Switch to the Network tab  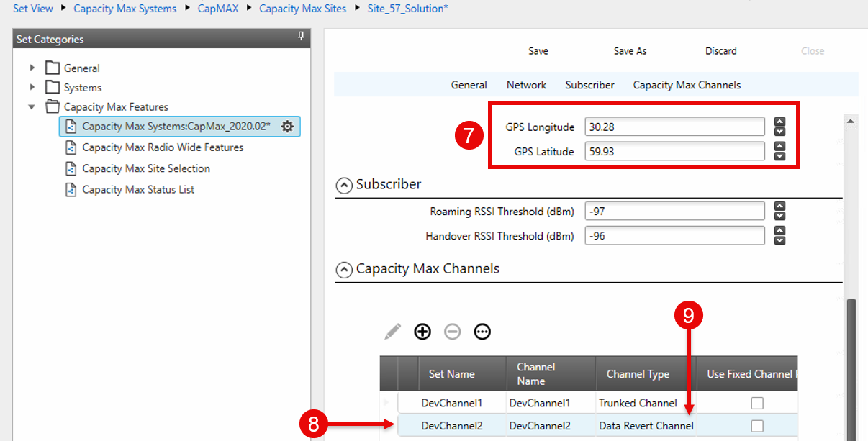526,84
